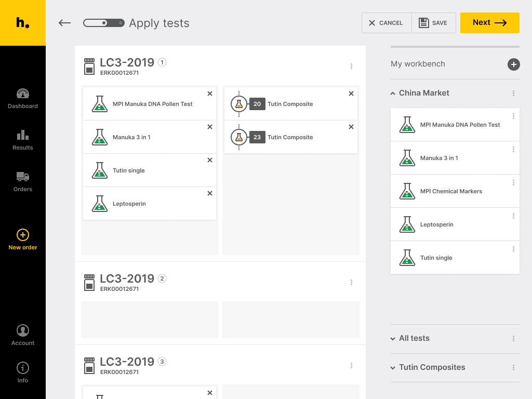Open the Info page
Viewport: 532px width, 399px height.
coord(23,373)
